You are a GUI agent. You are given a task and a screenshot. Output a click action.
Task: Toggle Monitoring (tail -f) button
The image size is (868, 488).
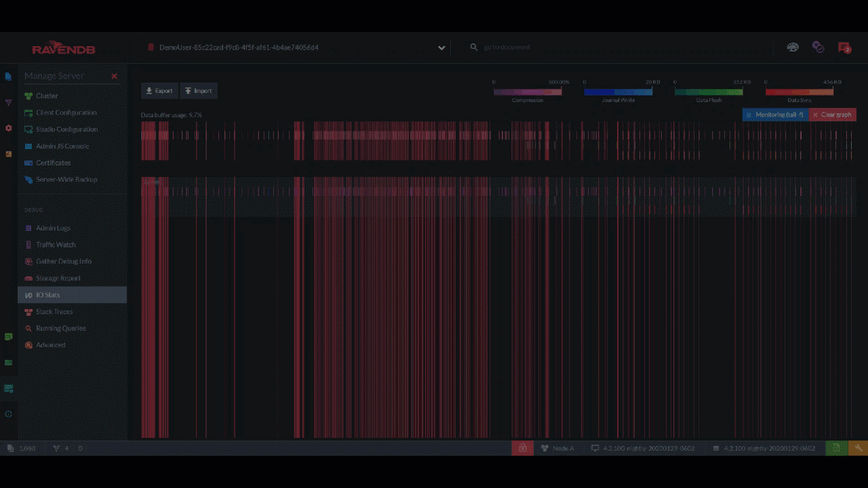tap(775, 115)
